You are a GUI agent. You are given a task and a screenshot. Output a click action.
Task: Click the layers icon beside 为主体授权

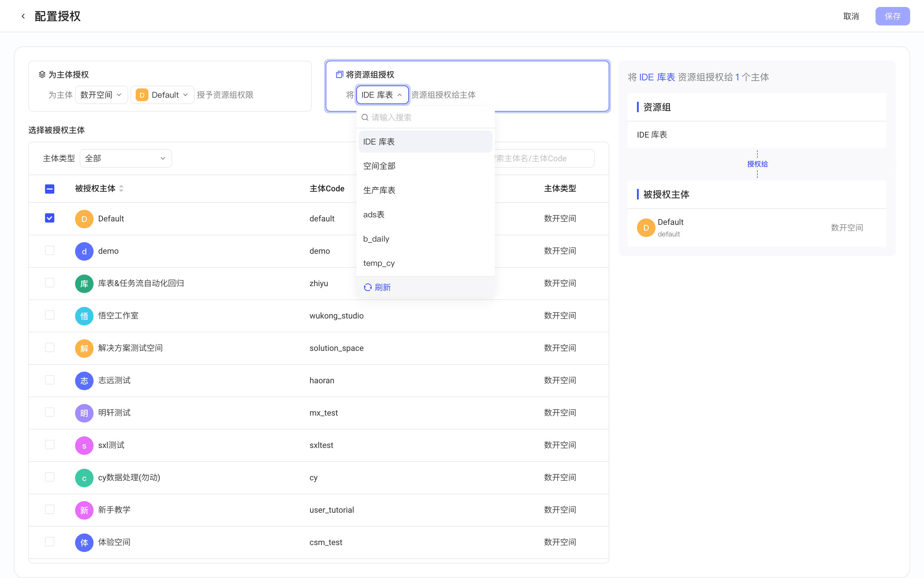click(42, 75)
